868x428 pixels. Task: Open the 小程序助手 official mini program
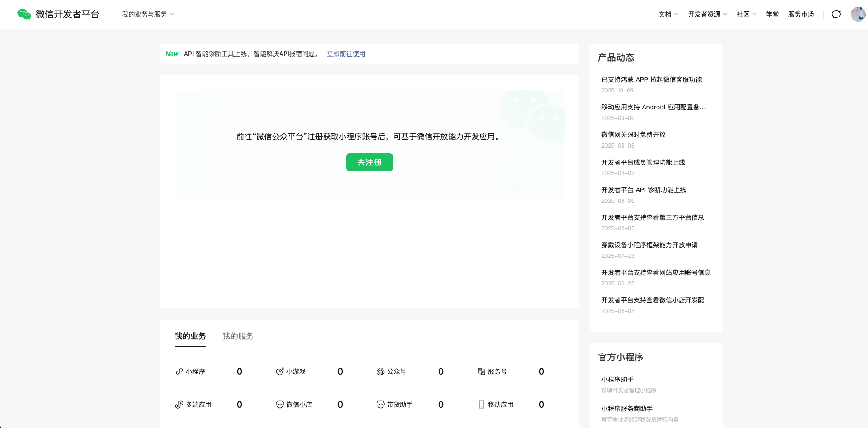(x=617, y=379)
